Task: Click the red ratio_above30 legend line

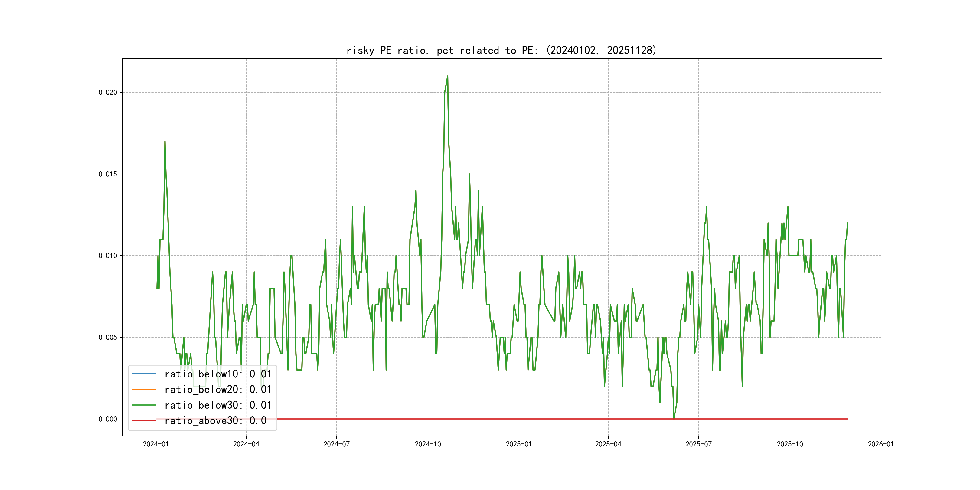Action: (144, 421)
